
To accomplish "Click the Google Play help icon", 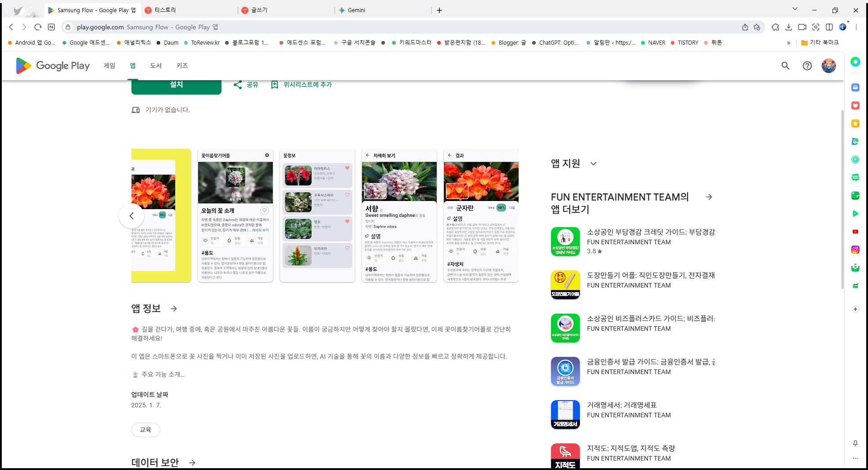I will [x=807, y=66].
